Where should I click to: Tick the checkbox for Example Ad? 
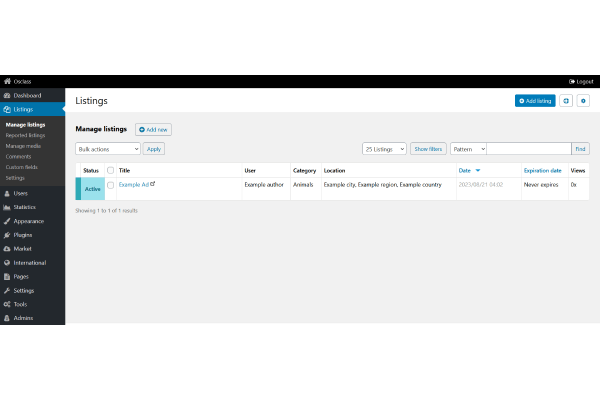coord(111,185)
